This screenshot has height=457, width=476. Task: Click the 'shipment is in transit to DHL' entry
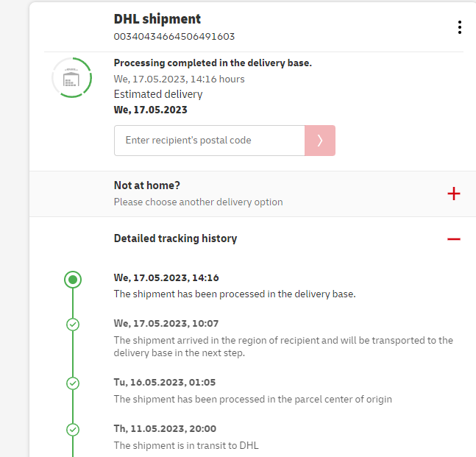click(186, 445)
